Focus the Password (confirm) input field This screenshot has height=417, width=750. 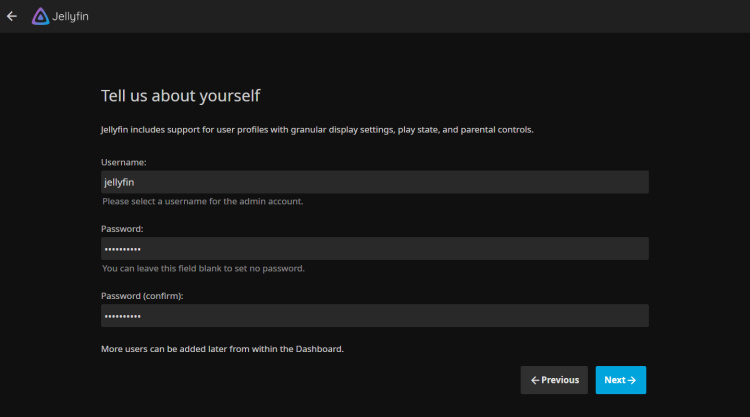click(x=375, y=316)
